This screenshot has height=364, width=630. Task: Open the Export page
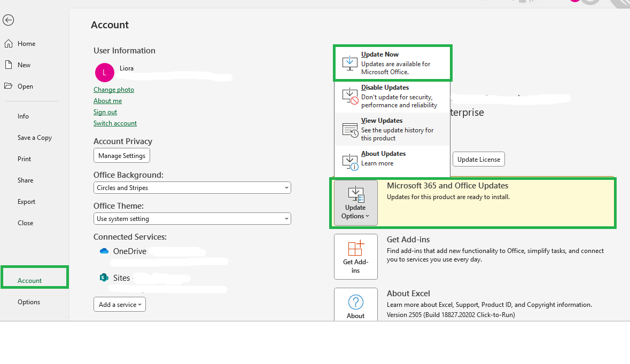coord(27,202)
